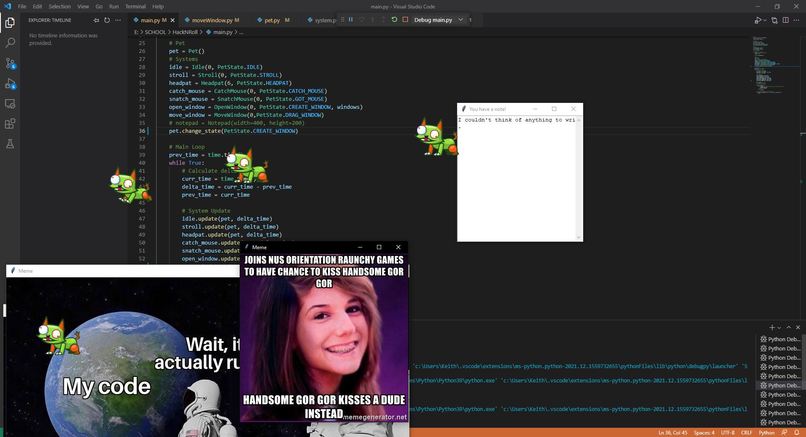Viewport: 806px width, 437px height.
Task: Open the Search view in activity bar
Action: 10,43
